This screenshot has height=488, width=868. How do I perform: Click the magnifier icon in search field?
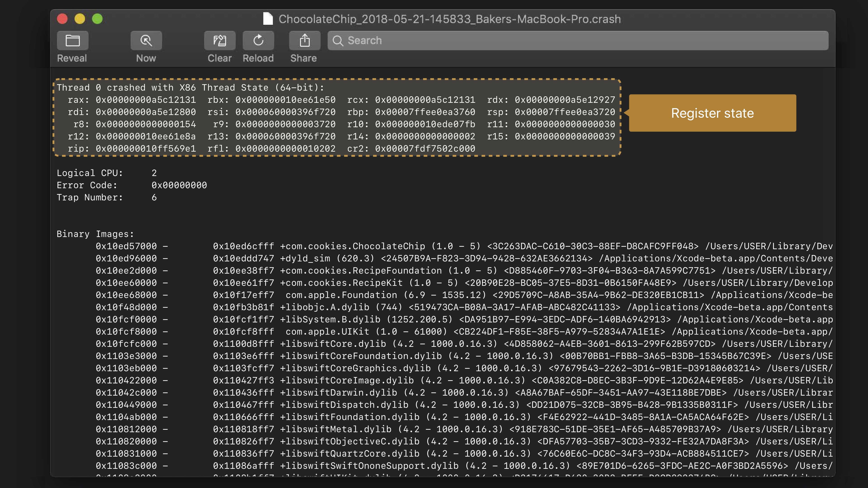pos(338,41)
